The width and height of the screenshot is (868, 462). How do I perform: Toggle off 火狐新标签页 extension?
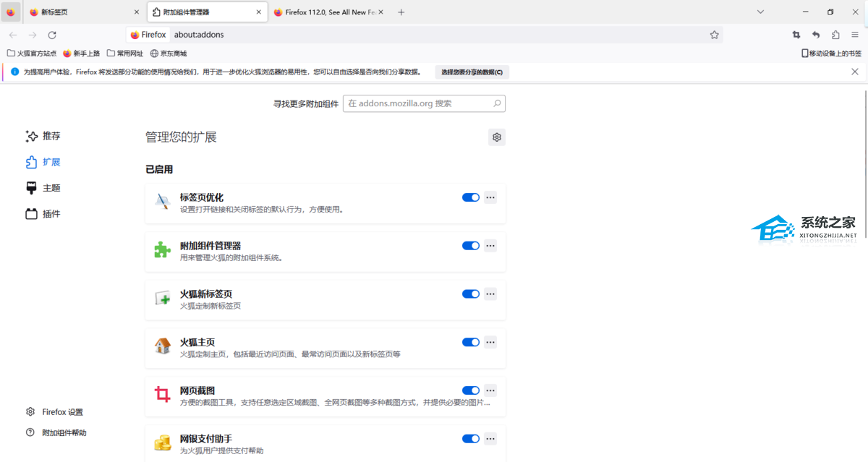[x=471, y=294]
